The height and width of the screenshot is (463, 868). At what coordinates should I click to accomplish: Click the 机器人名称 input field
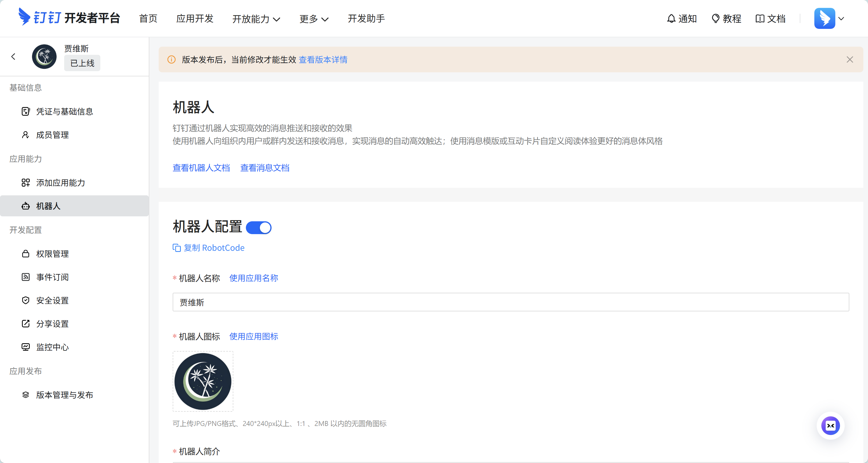pos(510,302)
